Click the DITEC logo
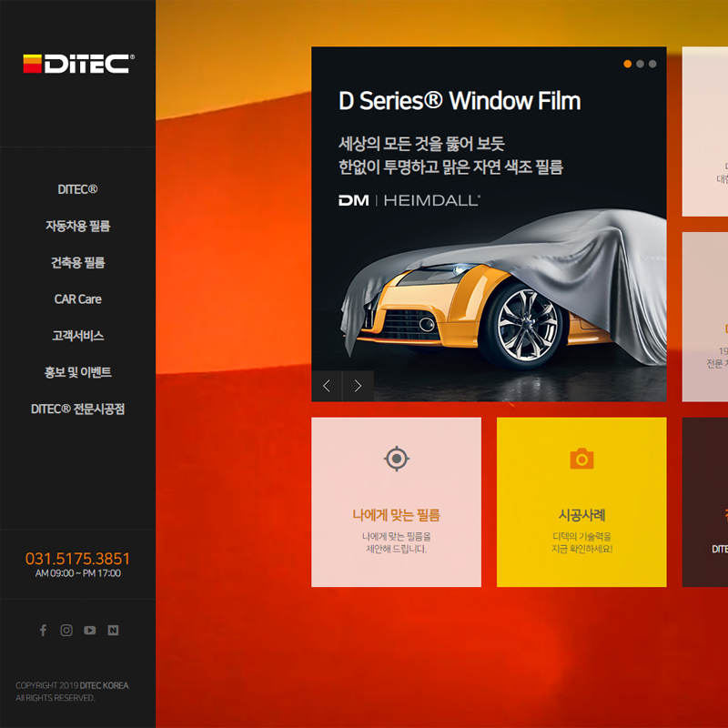 pos(78,64)
